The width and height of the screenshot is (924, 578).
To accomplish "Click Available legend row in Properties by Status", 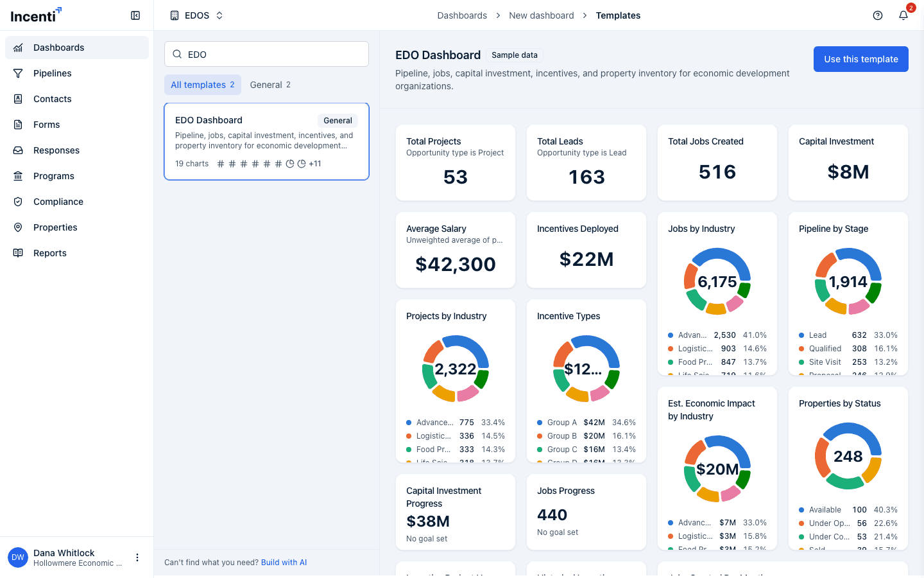I will click(848, 510).
